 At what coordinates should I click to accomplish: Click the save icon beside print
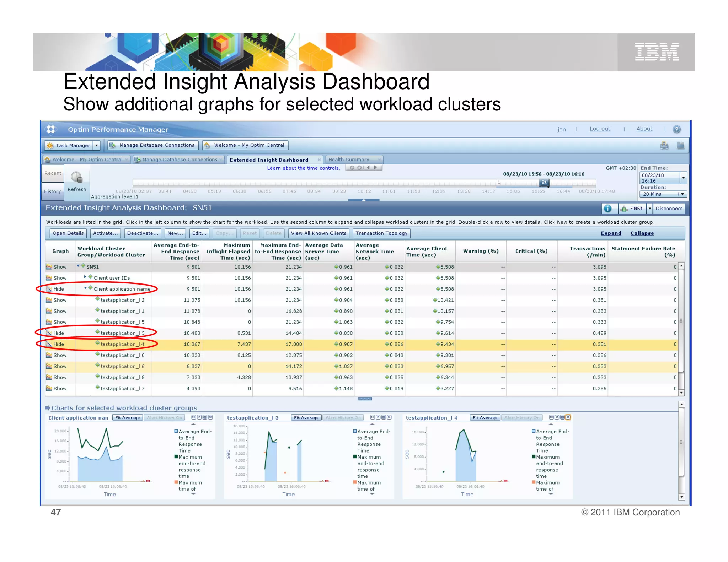coord(680,145)
